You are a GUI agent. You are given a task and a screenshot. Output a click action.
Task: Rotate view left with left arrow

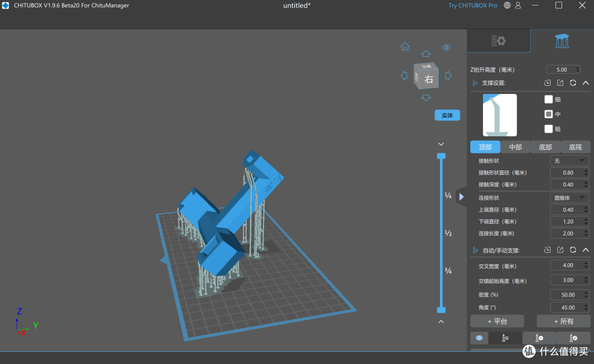click(404, 75)
